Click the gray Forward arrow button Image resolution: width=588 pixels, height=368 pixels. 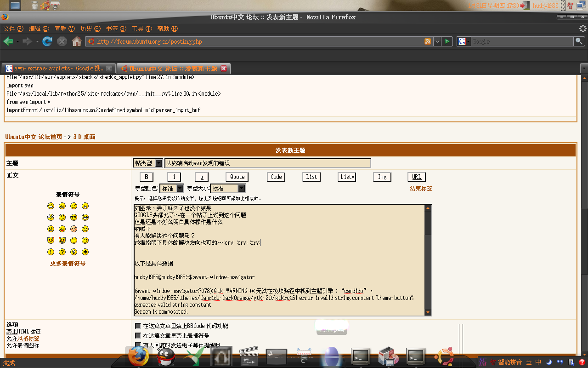point(27,41)
